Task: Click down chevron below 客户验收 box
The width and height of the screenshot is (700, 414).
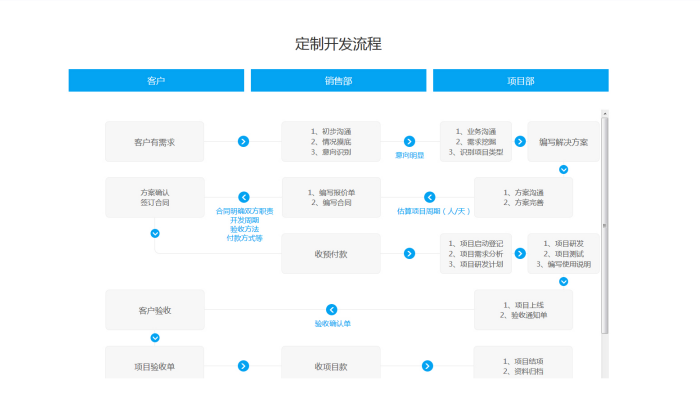Action: point(155,338)
